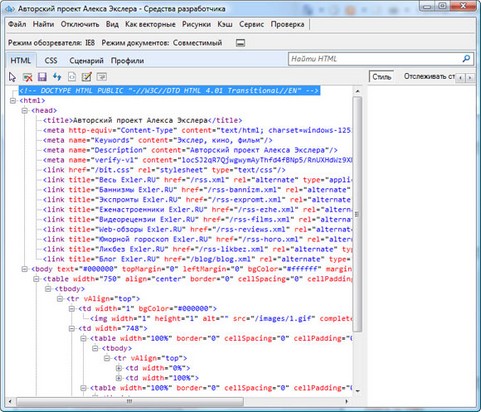481x412 pixels.
Task: Enable edit mode with the pencil icon
Action: [x=87, y=77]
